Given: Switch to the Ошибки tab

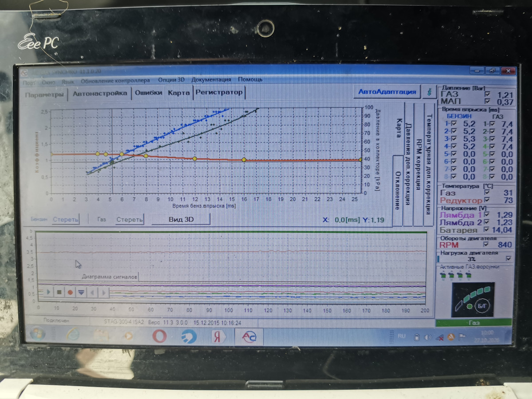Looking at the screenshot, I should click(x=148, y=93).
